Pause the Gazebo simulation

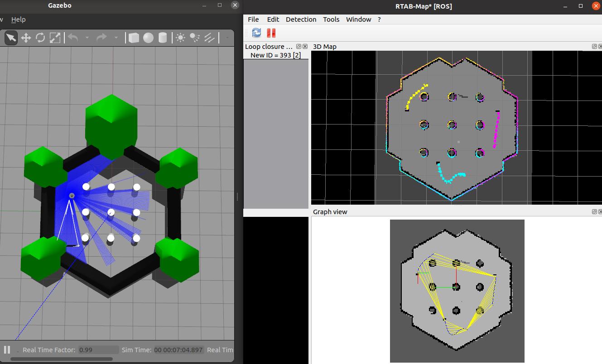pyautogui.click(x=7, y=350)
